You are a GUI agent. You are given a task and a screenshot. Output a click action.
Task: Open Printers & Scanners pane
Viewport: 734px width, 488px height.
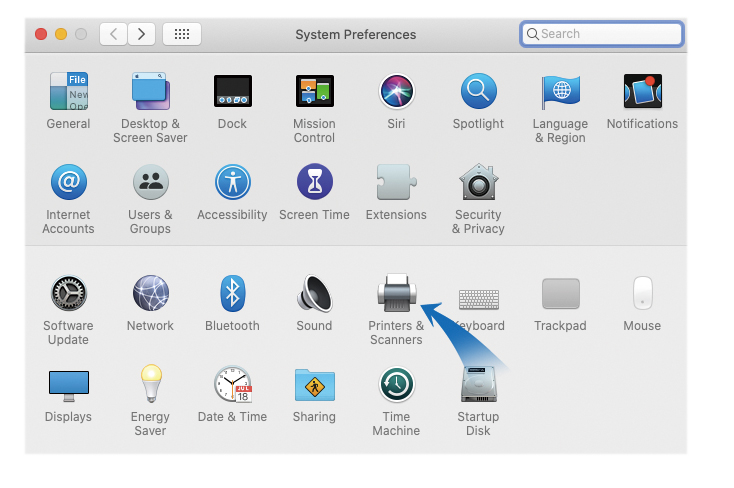click(x=396, y=293)
